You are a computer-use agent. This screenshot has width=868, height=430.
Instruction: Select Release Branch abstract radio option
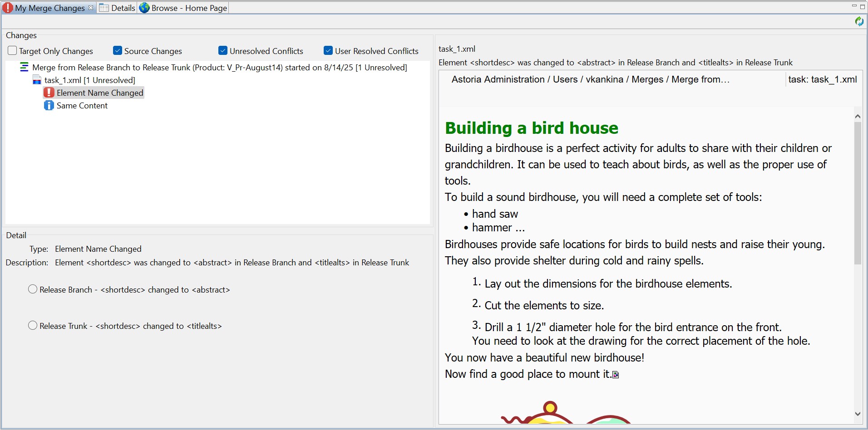[33, 289]
